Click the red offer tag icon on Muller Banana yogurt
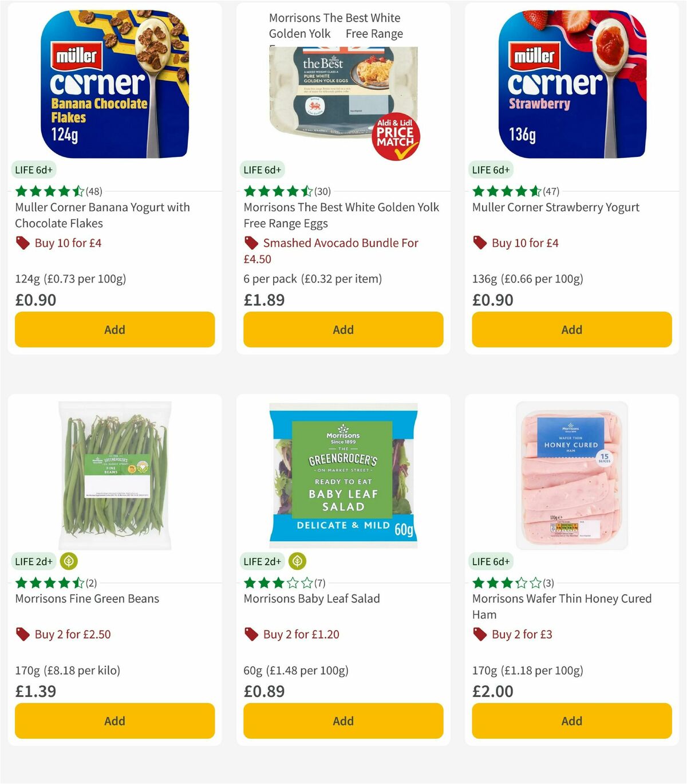This screenshot has height=784, width=687. tap(22, 243)
